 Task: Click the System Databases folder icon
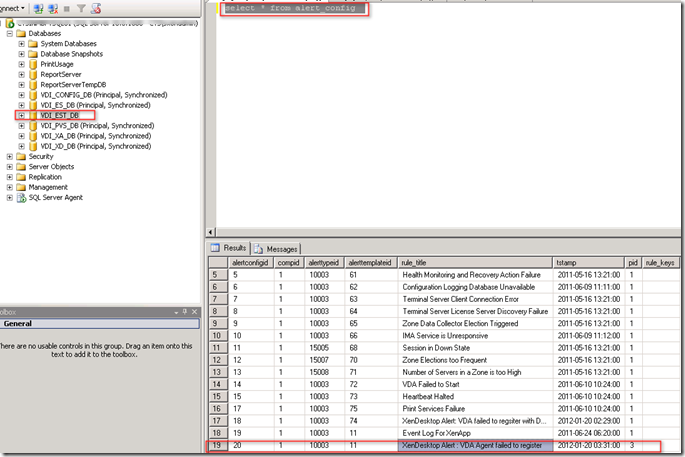(x=33, y=44)
